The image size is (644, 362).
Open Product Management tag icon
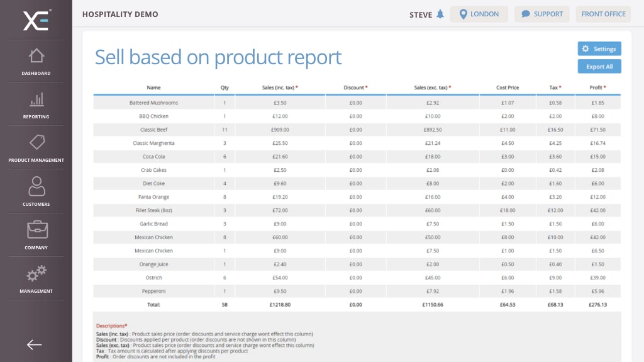point(36,143)
